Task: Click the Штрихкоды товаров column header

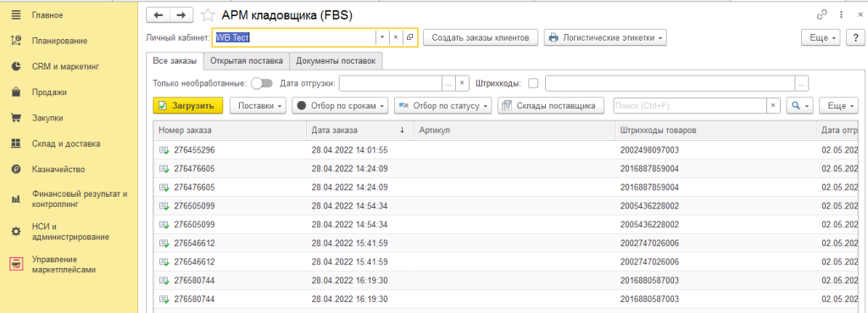Action: coord(715,130)
